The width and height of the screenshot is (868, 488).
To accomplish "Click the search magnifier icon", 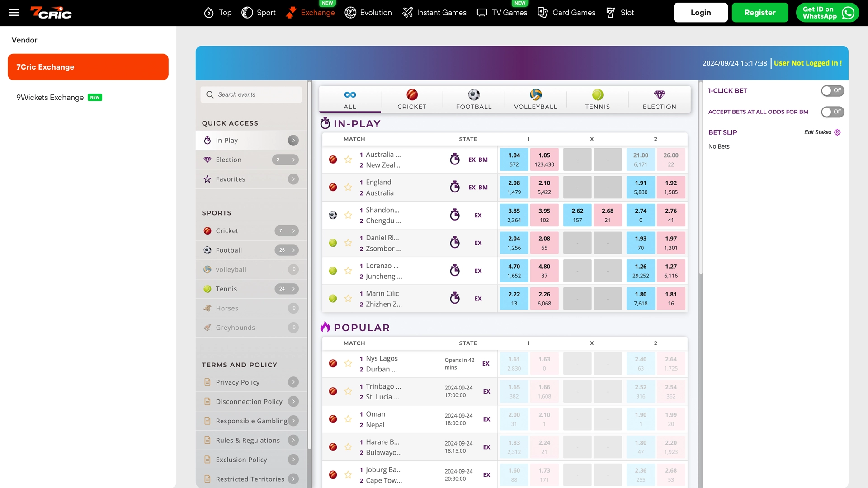I will click(210, 94).
